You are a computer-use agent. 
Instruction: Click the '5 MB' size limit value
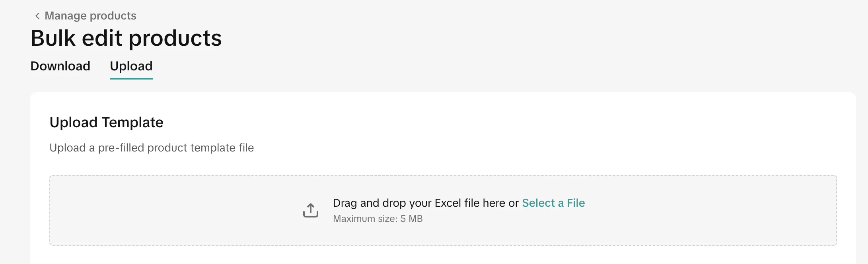pos(411,219)
